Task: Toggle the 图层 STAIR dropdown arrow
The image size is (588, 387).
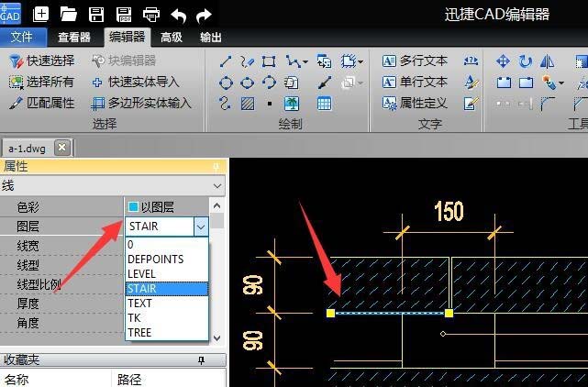Action: [202, 227]
